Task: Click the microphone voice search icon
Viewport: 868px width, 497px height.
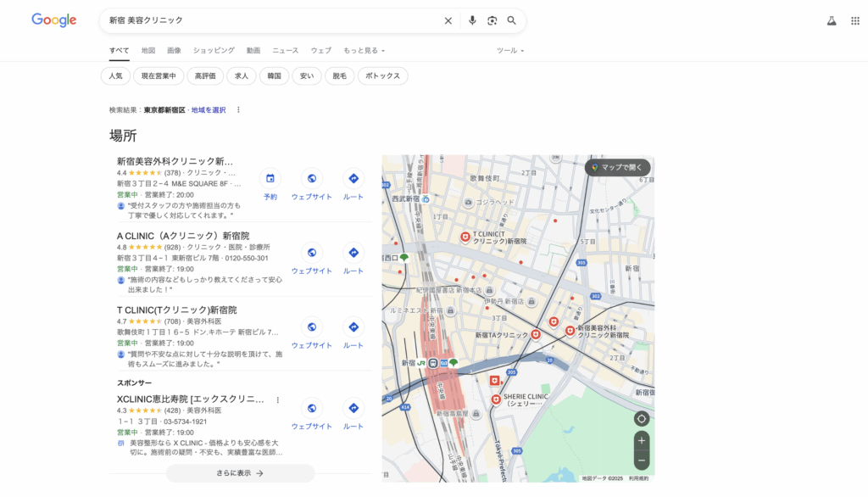Action: click(x=472, y=20)
